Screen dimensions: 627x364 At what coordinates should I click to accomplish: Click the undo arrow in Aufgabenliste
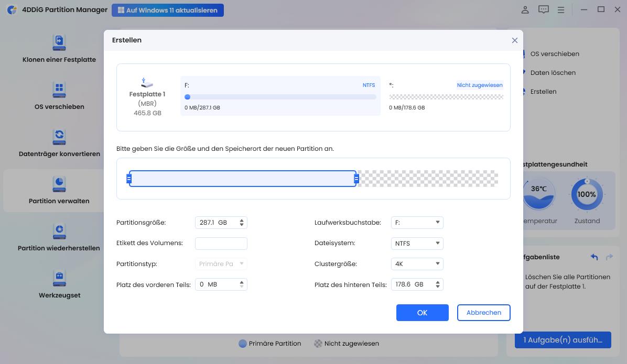(x=594, y=257)
